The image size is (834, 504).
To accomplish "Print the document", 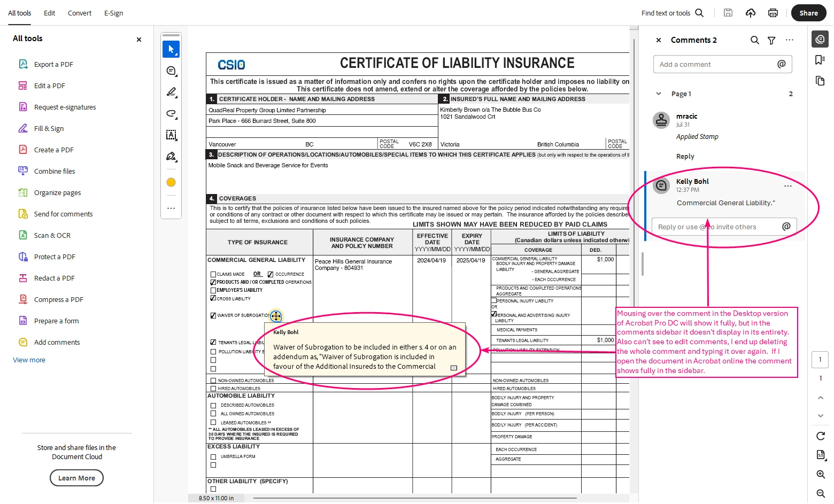I will [x=773, y=13].
